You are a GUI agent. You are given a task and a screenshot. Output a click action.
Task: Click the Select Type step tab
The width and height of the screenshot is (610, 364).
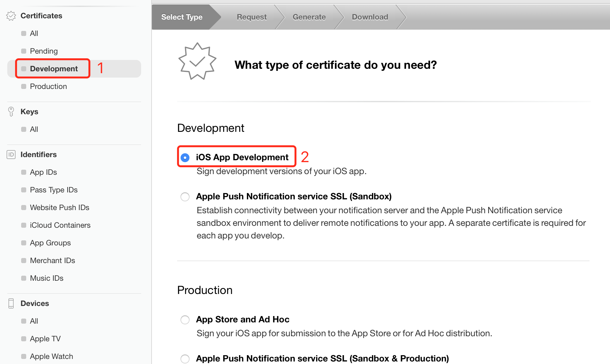coord(182,17)
